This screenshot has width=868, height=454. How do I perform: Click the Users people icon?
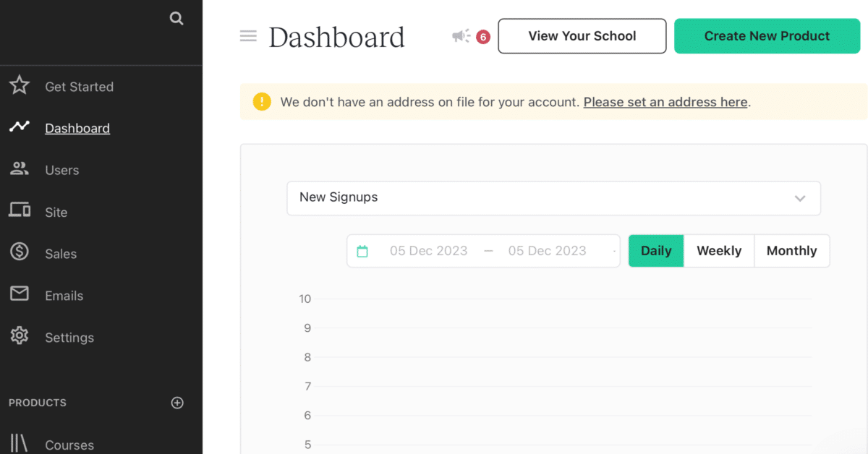click(20, 169)
